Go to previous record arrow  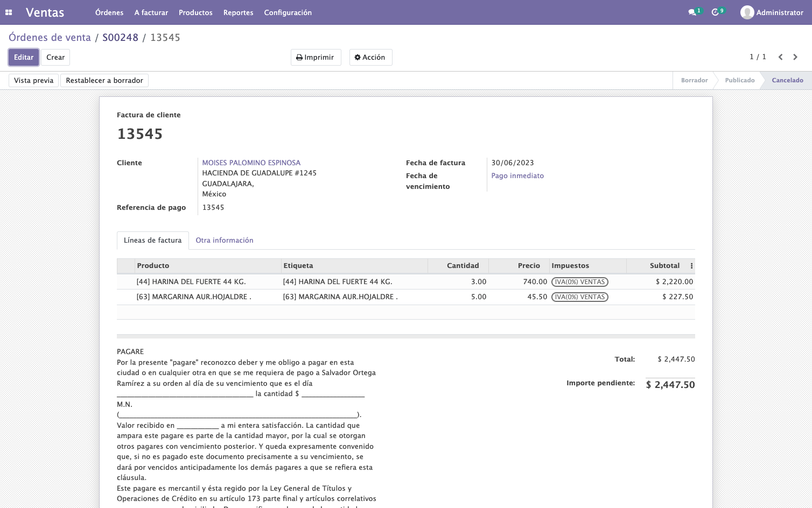780,57
